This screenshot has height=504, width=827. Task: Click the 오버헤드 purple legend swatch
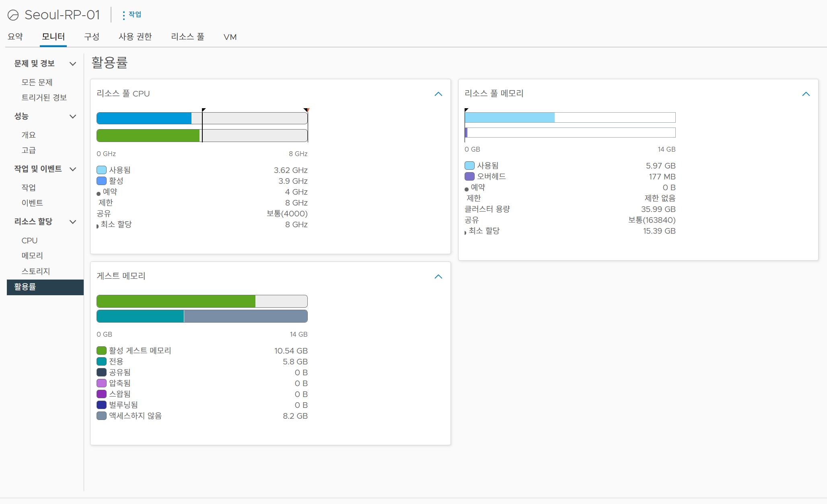(469, 177)
